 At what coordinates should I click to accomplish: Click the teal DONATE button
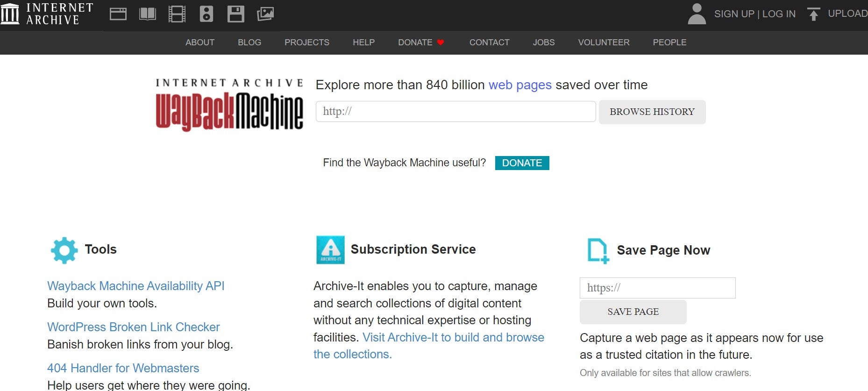point(522,163)
